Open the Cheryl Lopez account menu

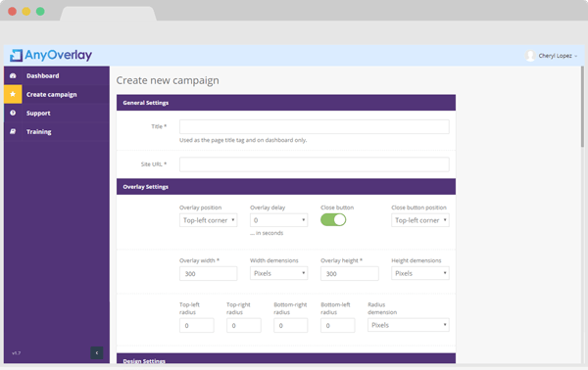coord(558,56)
